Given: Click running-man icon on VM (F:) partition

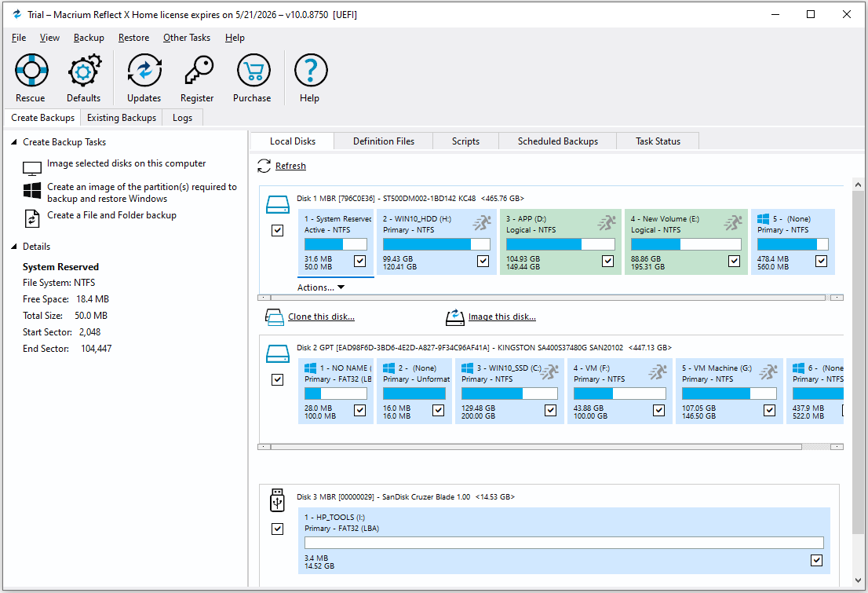Looking at the screenshot, I should (x=658, y=372).
